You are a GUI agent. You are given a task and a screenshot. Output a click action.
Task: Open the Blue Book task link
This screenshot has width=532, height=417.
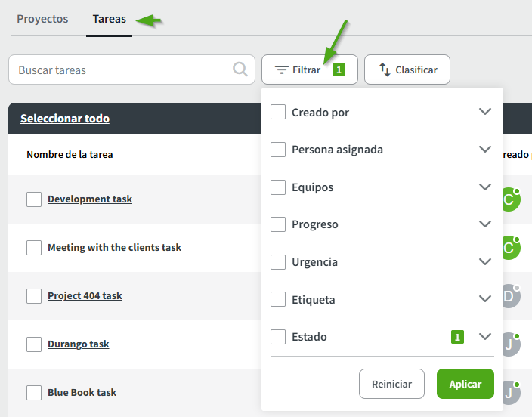coord(82,393)
